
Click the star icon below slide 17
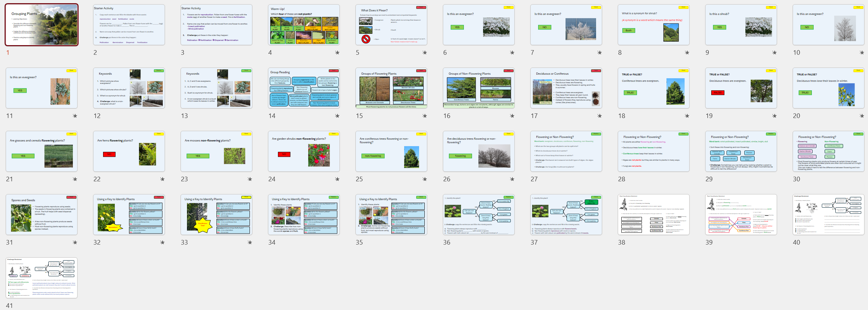599,116
